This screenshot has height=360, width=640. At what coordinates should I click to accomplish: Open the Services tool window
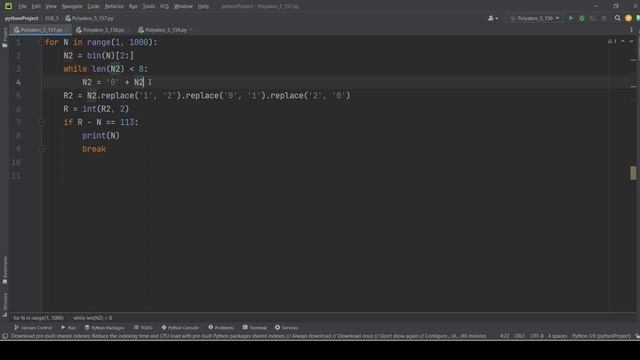(x=287, y=327)
